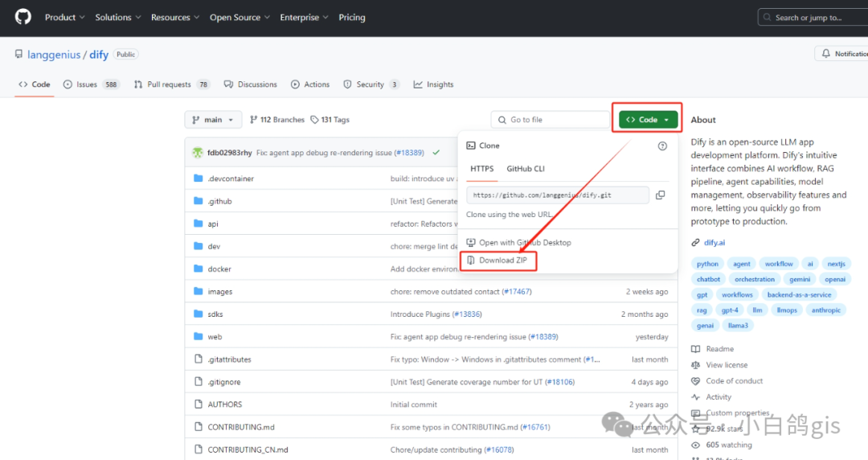Image resolution: width=868 pixels, height=460 pixels.
Task: Click the orchestration topic tag
Action: point(755,279)
